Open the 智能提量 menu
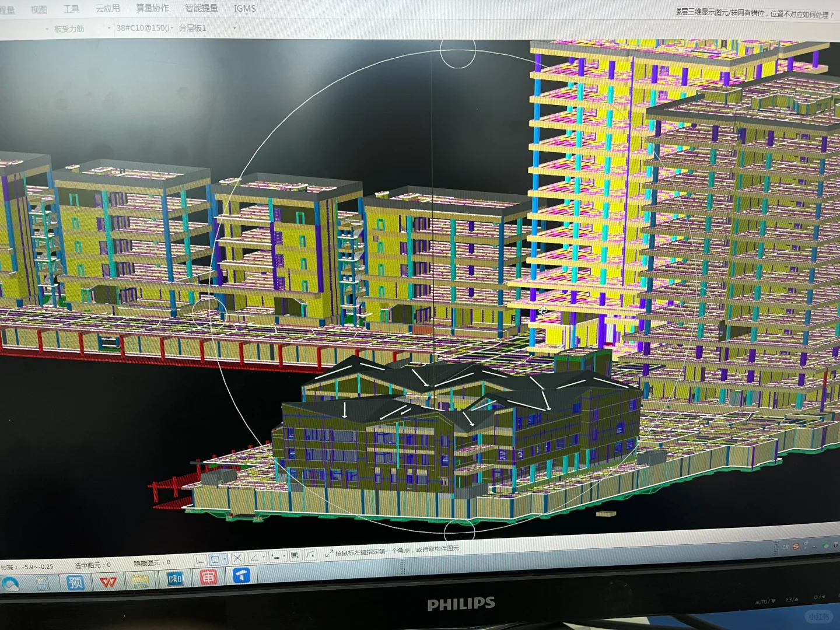Viewport: 840px width, 630px height. coord(201,8)
